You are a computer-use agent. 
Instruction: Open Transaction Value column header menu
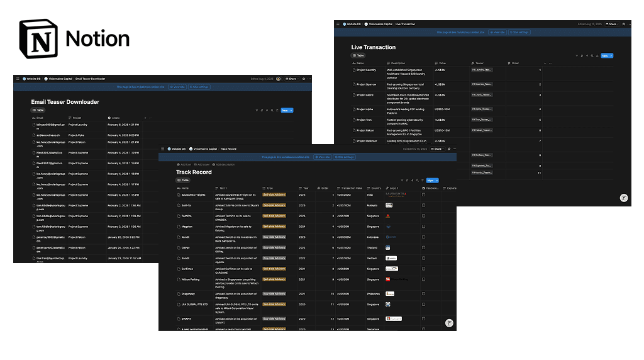(350, 188)
